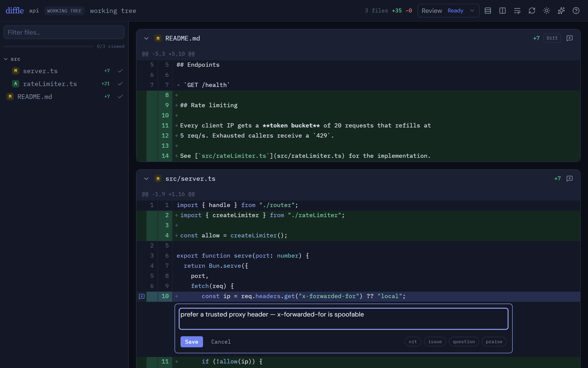Collapse the src folder in file tree

6,59
